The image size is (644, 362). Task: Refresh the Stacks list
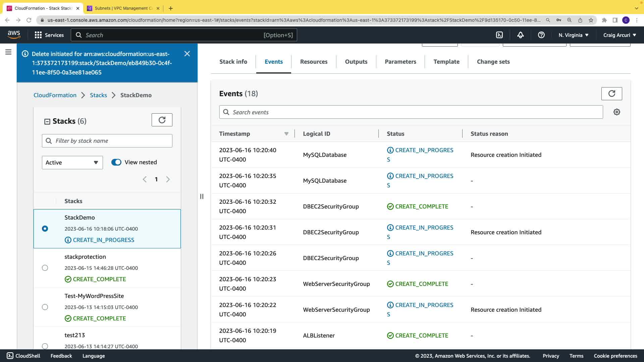point(162,120)
